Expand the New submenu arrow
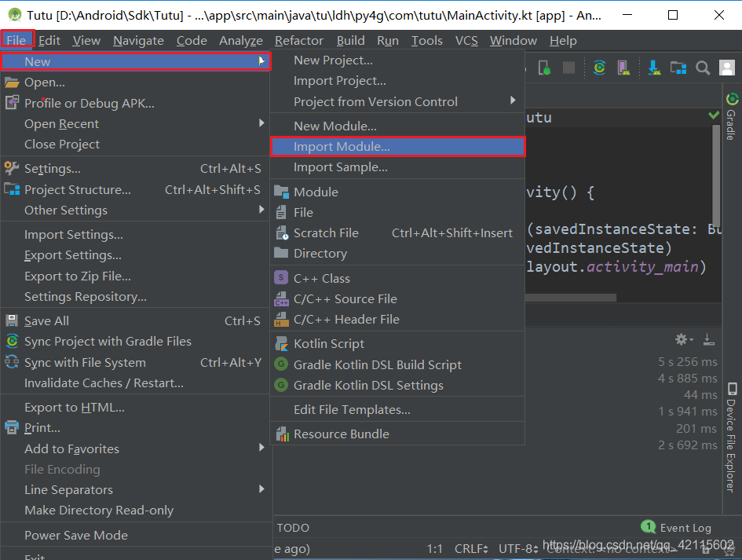The height and width of the screenshot is (560, 742). click(x=261, y=61)
